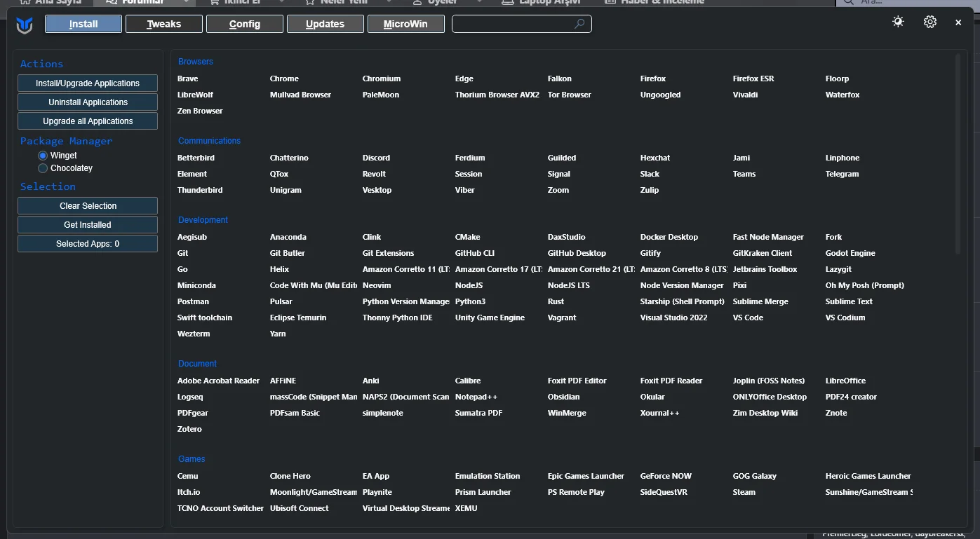Click the WinUtil shield logo icon
The width and height of the screenshot is (980, 539).
[24, 25]
